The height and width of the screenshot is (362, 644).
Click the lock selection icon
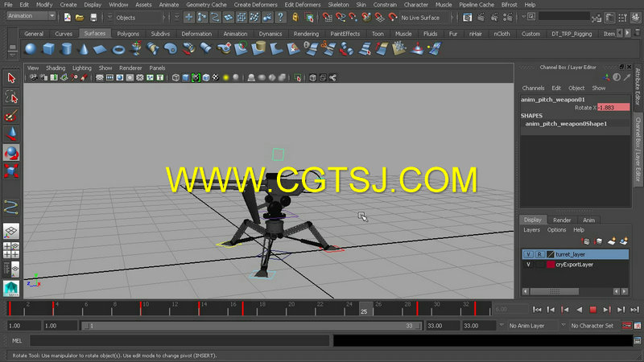tap(295, 17)
